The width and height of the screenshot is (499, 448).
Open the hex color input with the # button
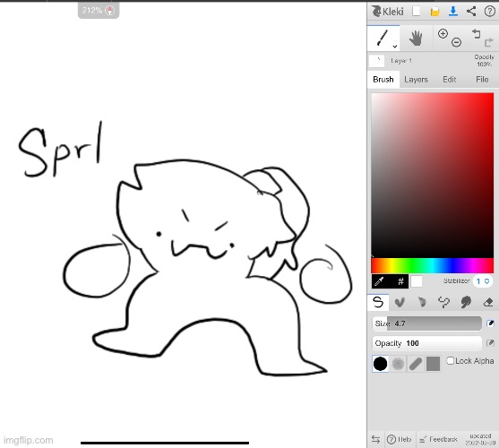[x=400, y=281]
